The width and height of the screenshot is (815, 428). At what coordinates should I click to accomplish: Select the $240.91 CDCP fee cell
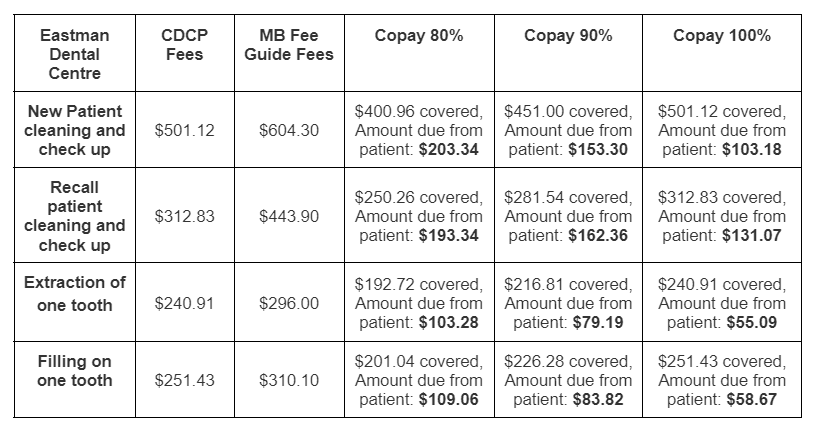(x=184, y=303)
